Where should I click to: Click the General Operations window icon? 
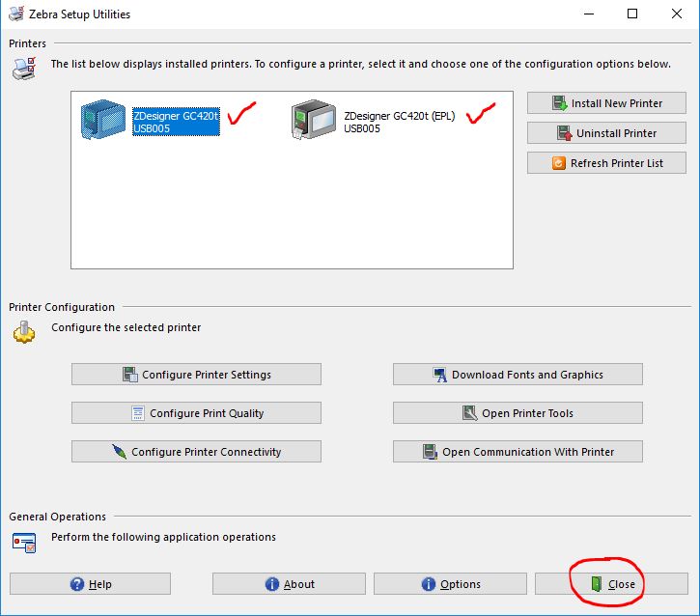pos(24,543)
